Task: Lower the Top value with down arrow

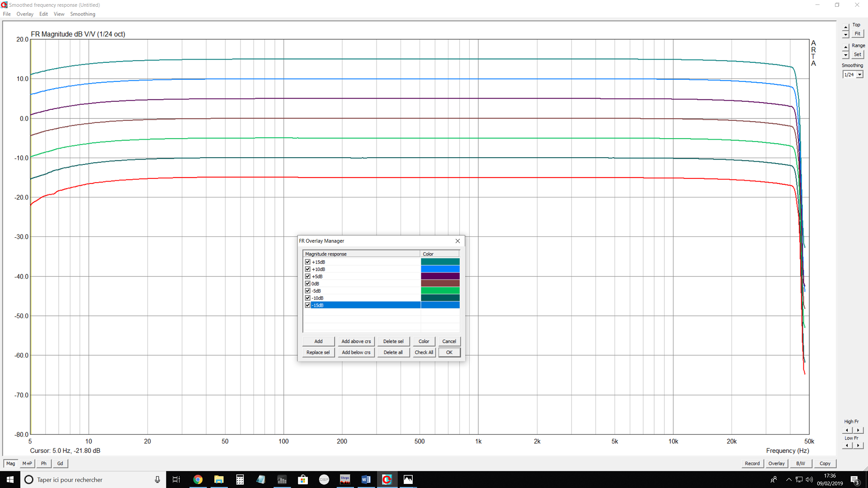Action: (845, 34)
